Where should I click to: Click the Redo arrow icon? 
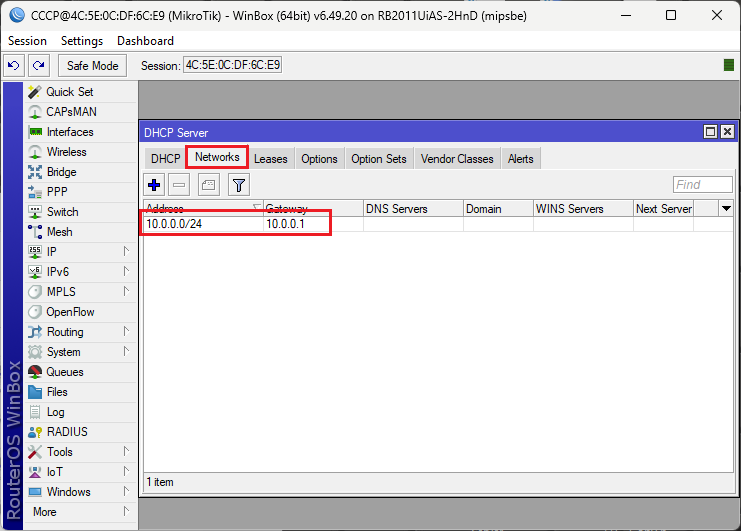39,65
